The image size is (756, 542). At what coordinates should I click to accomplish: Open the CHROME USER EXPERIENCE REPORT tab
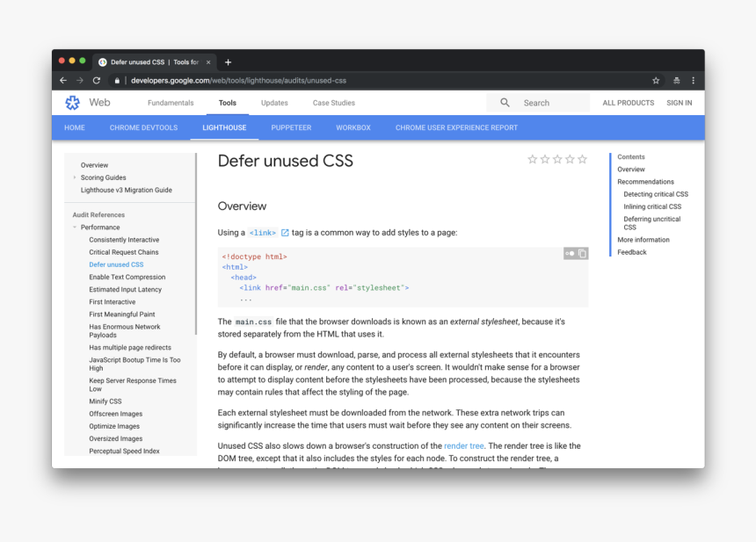456,127
